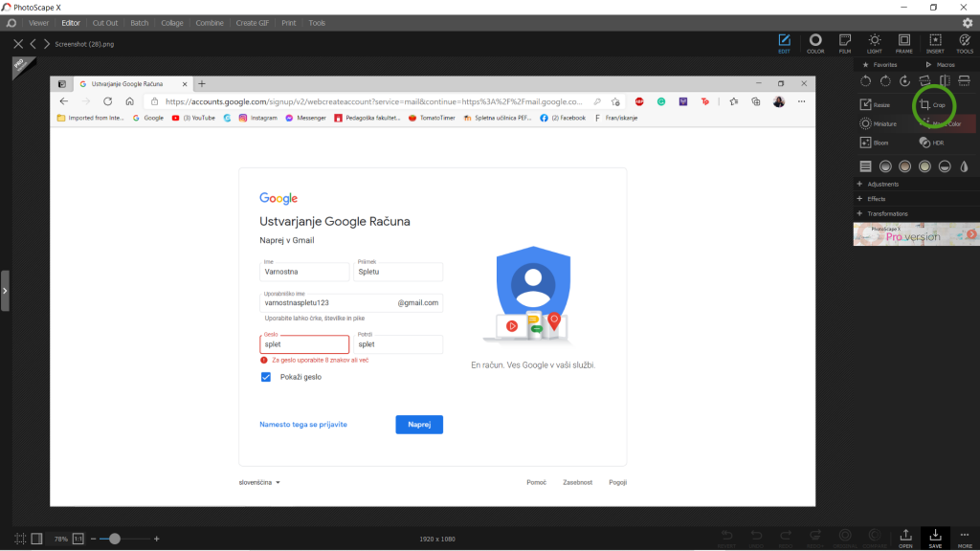Click the zoom slider handle

[115, 539]
